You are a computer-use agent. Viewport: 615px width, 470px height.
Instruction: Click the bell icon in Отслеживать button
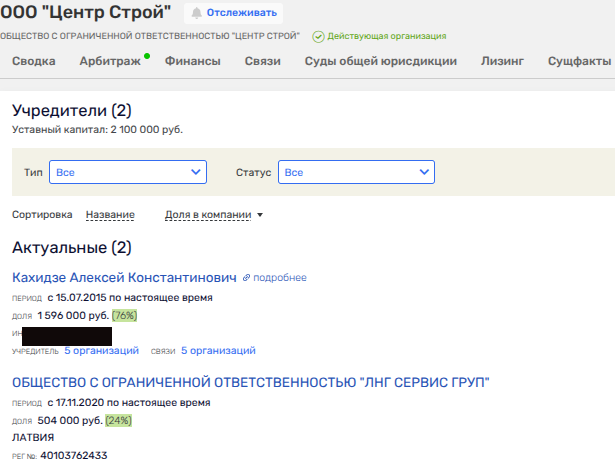(x=197, y=13)
